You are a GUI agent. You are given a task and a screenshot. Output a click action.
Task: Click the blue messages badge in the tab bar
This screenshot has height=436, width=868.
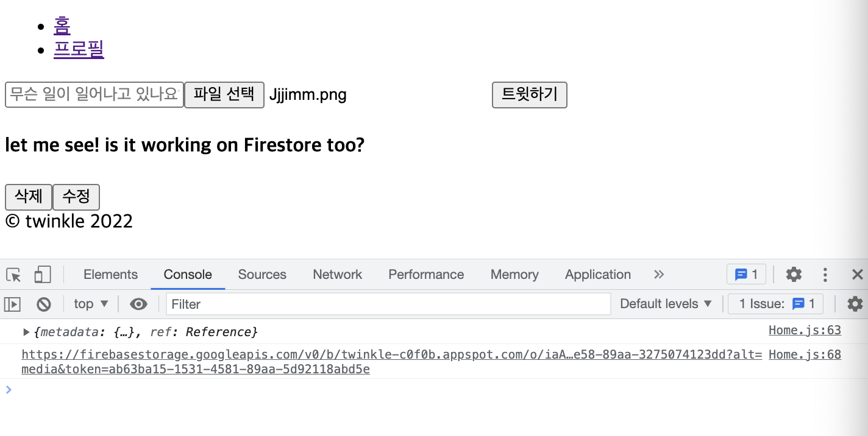746,275
